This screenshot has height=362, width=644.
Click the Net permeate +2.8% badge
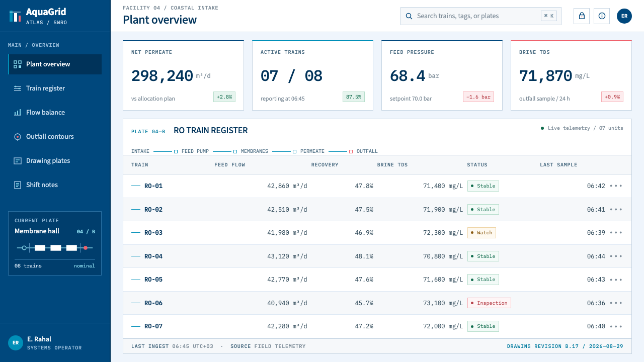[224, 97]
